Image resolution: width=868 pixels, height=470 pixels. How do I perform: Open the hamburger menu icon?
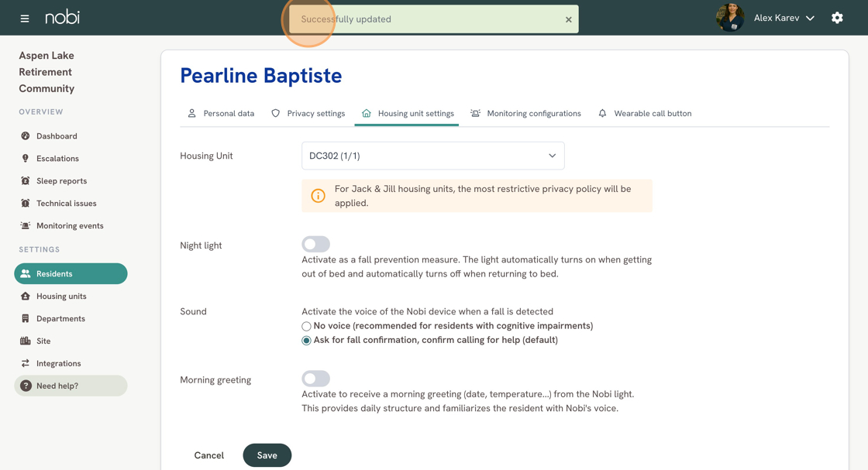pos(24,19)
